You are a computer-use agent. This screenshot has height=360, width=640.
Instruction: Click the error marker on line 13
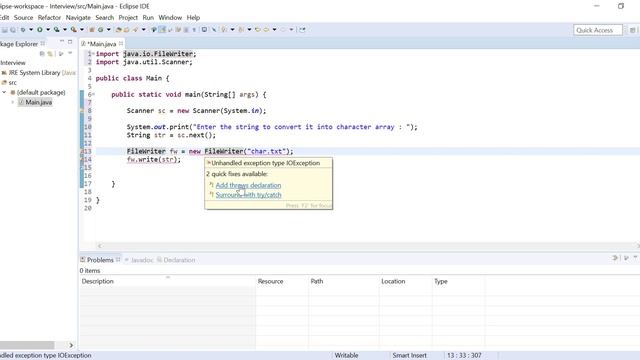[x=82, y=151]
